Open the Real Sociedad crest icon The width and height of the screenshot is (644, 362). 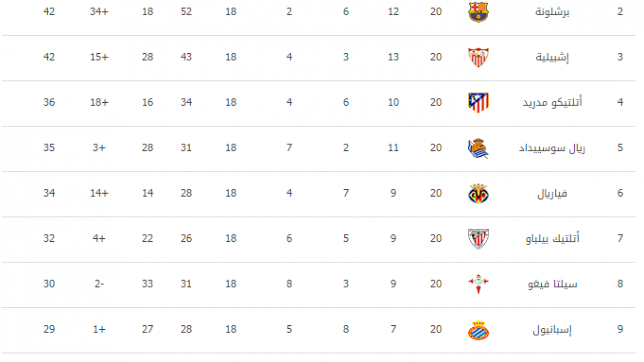(478, 148)
